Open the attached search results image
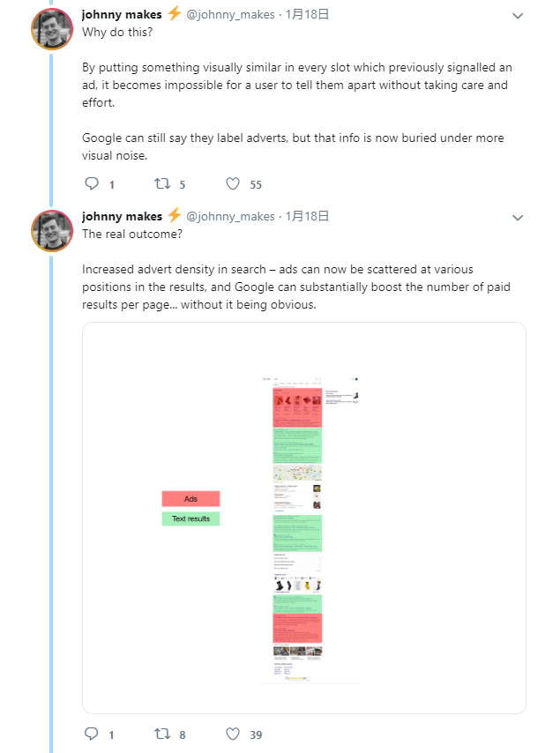Screen dimensions: 560x753 (x=304, y=518)
